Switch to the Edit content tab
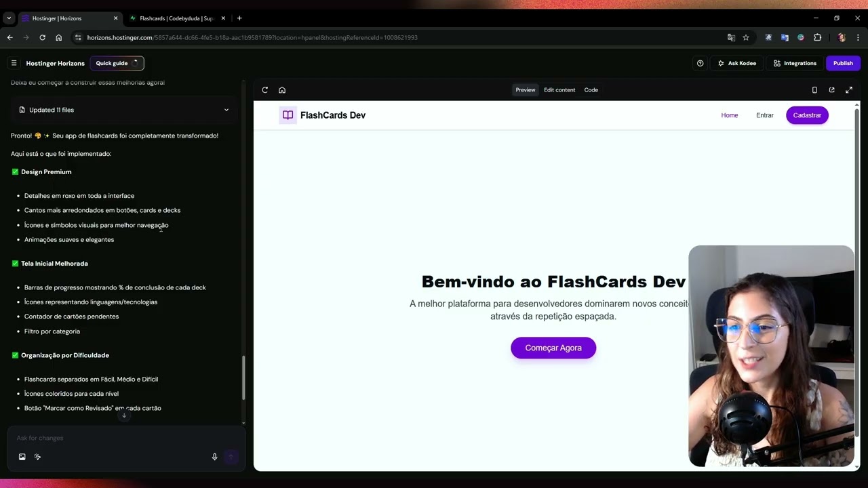Screen dimensions: 868x488 tap(559, 89)
